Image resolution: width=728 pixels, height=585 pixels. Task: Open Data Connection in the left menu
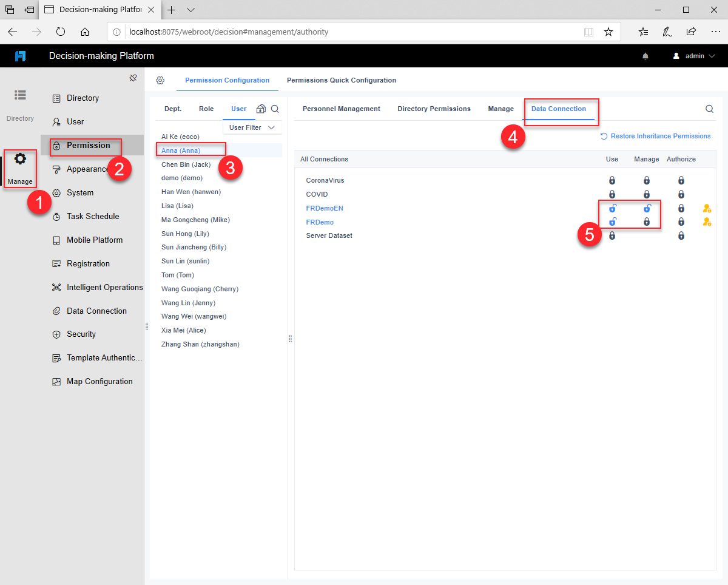(92, 311)
